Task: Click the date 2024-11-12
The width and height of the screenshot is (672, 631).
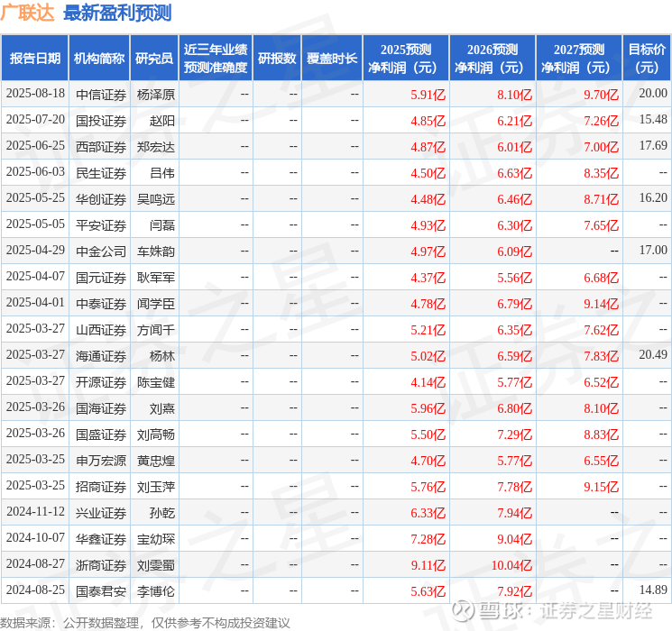Action: [x=35, y=511]
